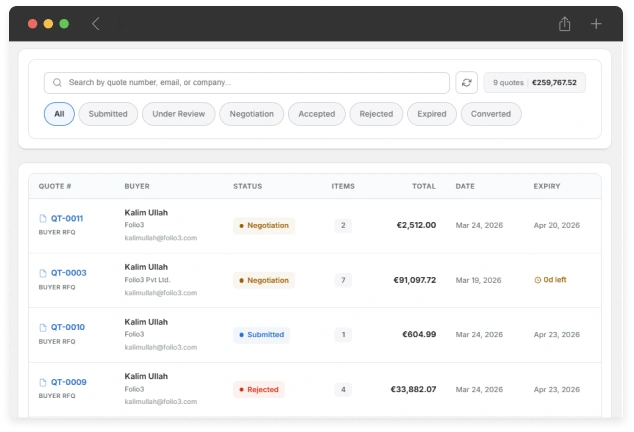This screenshot has width=634, height=432.
Task: Show Negotiation quotes filter
Action: click(251, 114)
